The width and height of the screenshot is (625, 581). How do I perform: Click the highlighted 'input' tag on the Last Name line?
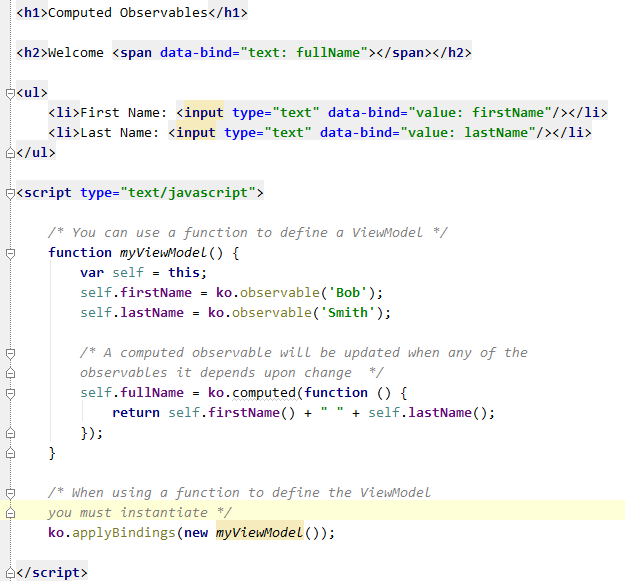(196, 133)
